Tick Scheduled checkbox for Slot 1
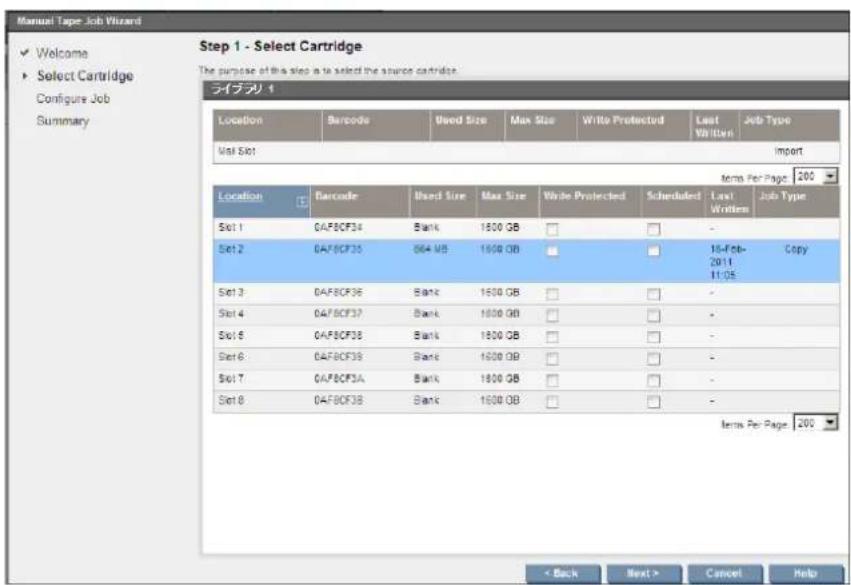Screen dimensions: 851x585 coord(653,229)
